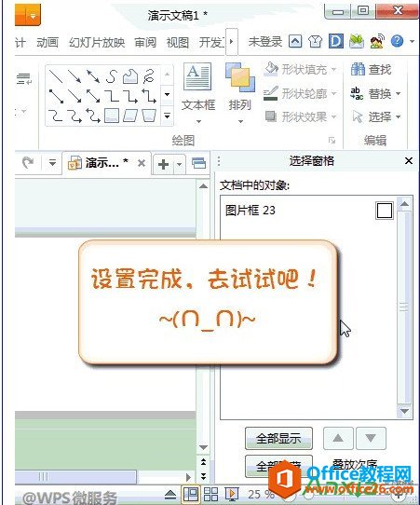Click the blue D icon in title toolbar
420x505 pixels.
pyautogui.click(x=335, y=41)
